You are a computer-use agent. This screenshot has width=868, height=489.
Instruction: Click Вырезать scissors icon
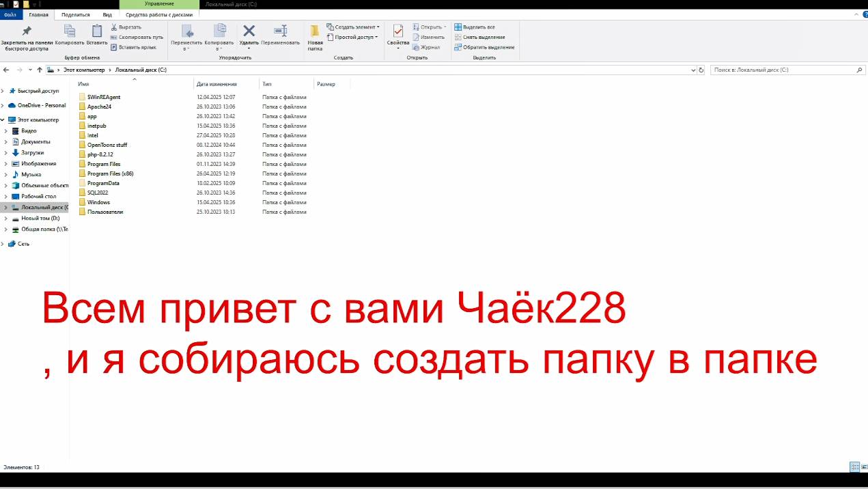pos(113,27)
